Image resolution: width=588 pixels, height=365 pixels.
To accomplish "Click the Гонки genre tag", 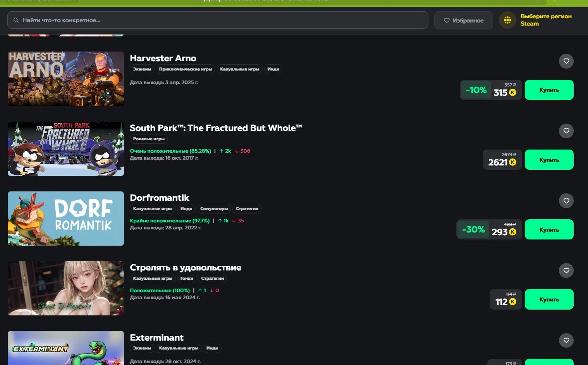I will tap(187, 279).
